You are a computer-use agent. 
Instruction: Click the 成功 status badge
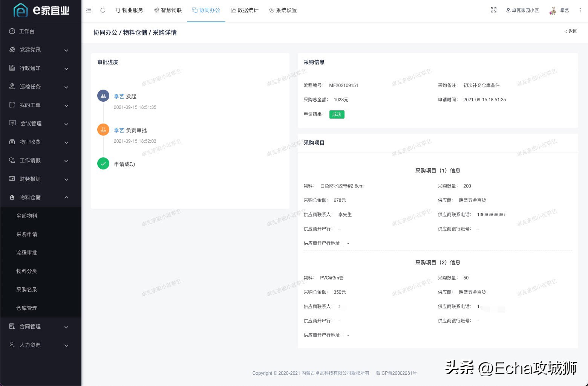(x=337, y=114)
